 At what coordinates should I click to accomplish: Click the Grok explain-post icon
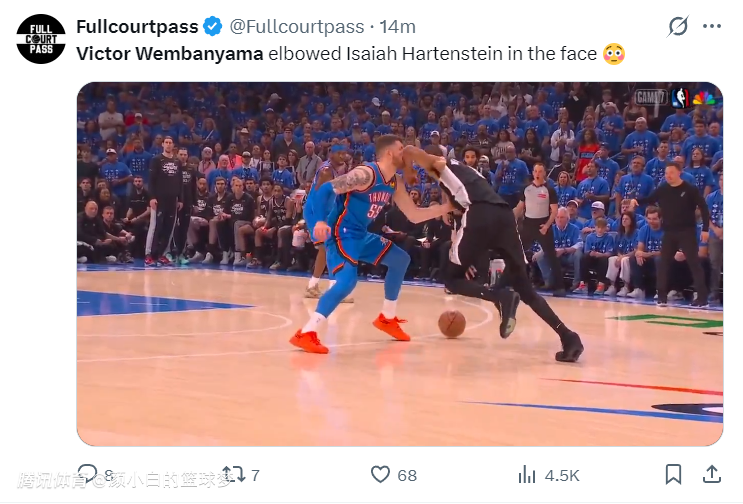pos(678,26)
